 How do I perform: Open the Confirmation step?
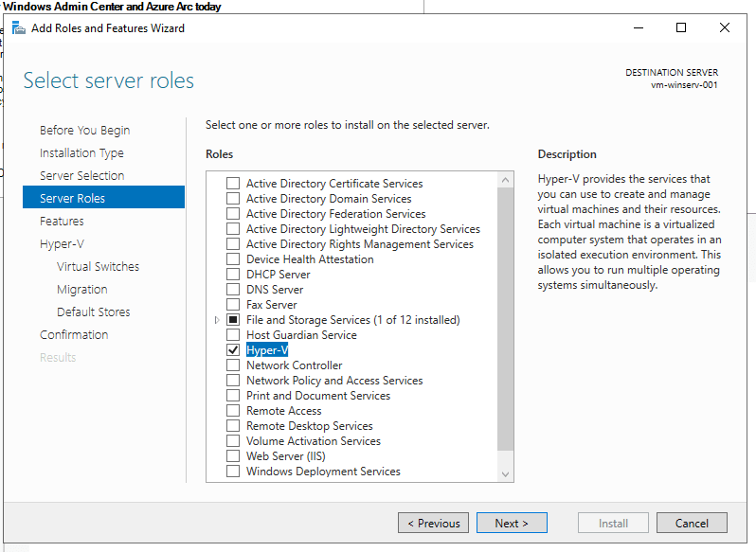pyautogui.click(x=74, y=335)
